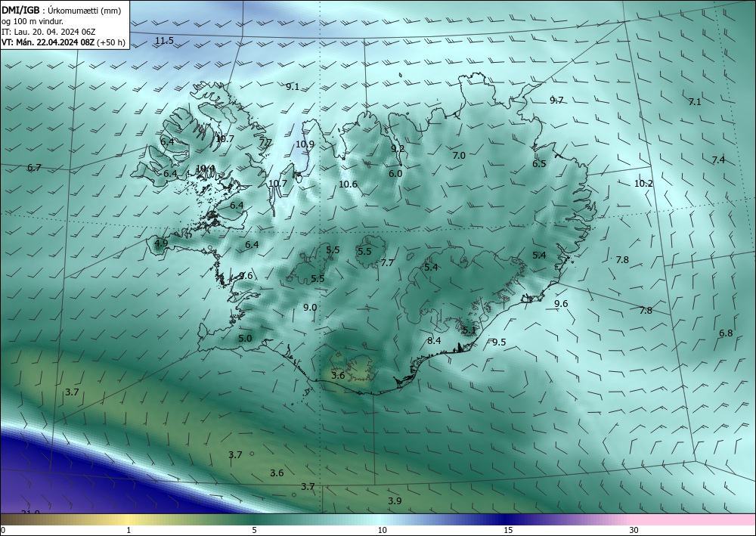Image resolution: width=756 pixels, height=536 pixels.
Task: Select the 'og 100 m vindur.' subtitle line
Action: tap(33, 21)
